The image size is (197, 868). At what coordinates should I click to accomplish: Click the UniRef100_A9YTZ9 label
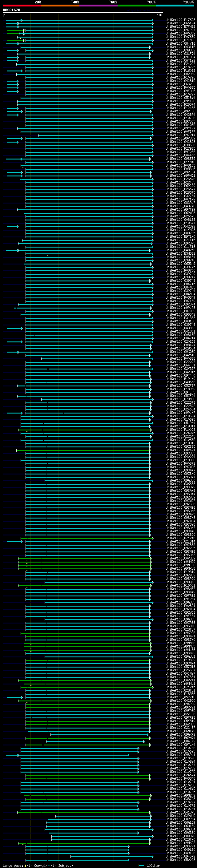tap(180, 209)
